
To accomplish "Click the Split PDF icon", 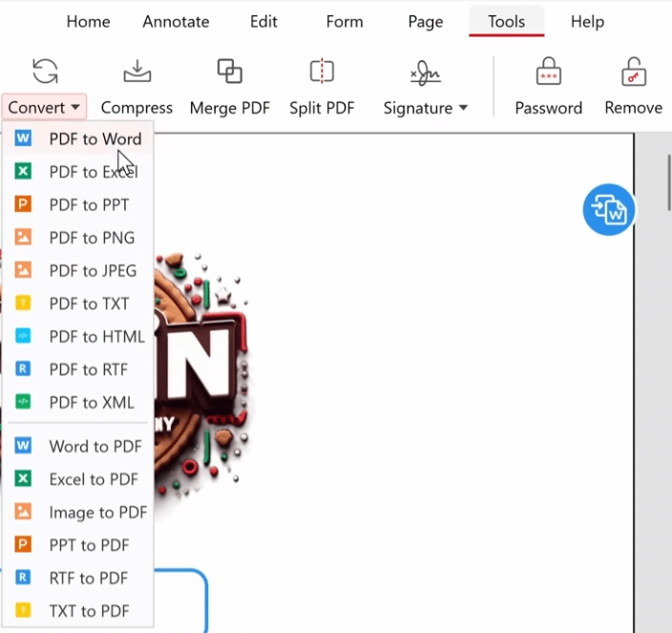I will [322, 72].
